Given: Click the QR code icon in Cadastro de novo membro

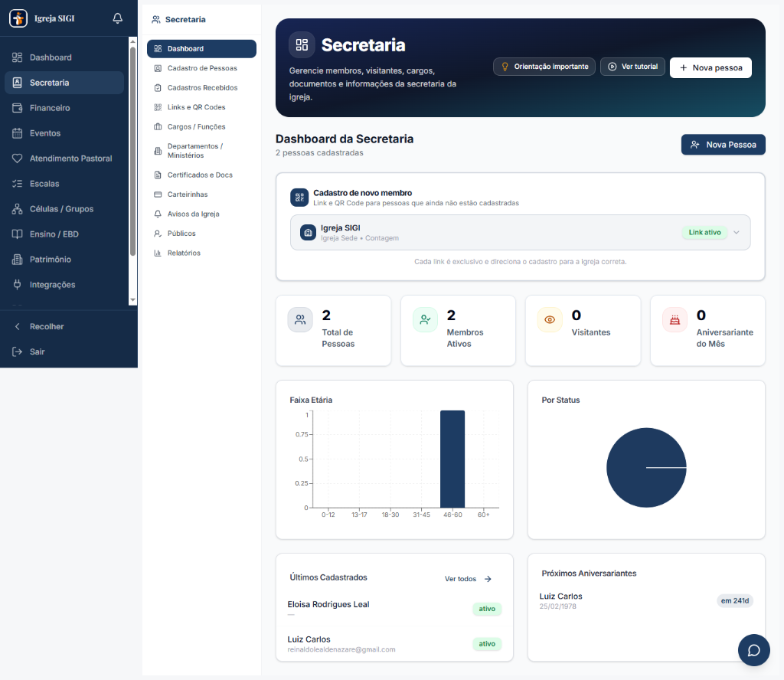Looking at the screenshot, I should (x=299, y=198).
